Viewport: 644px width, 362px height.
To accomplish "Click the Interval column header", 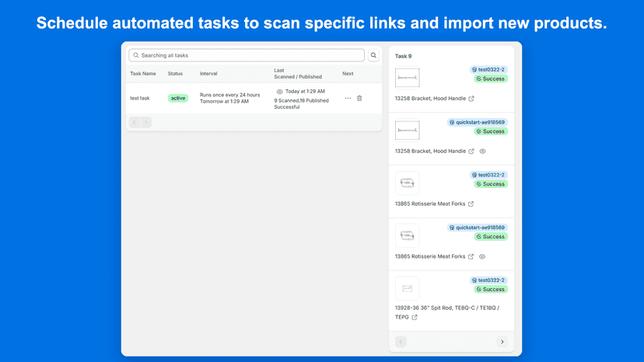I will coord(208,74).
